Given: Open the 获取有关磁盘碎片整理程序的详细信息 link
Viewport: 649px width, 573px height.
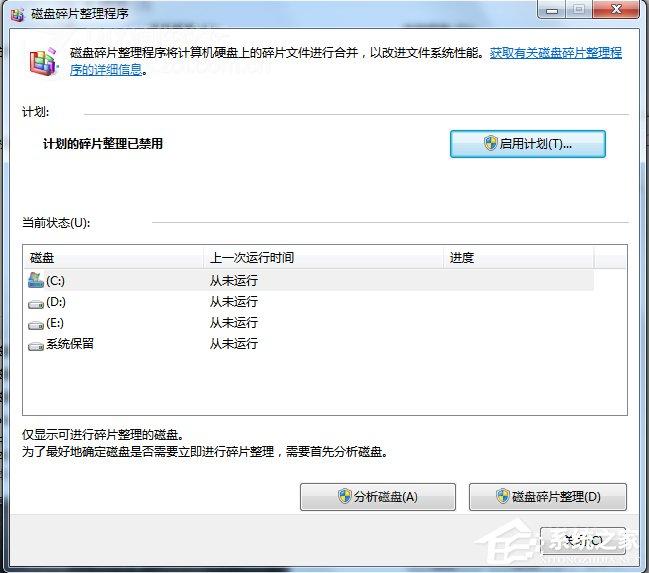Looking at the screenshot, I should (x=556, y=53).
